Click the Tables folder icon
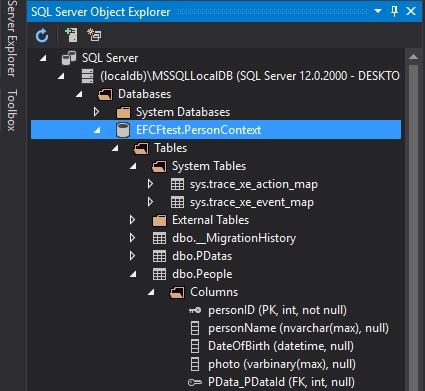This screenshot has width=425, height=391. 141,148
